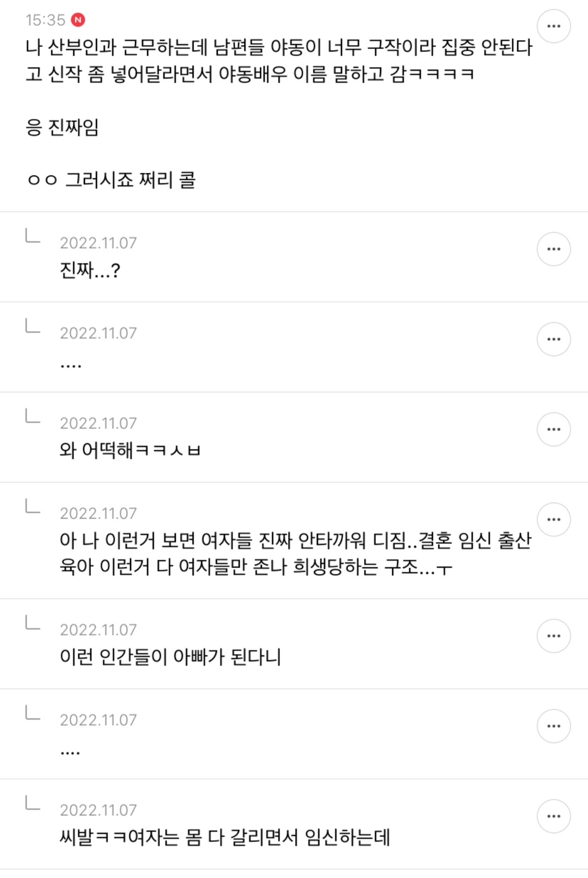Click the date above '진짜...?' reply

pyautogui.click(x=98, y=243)
